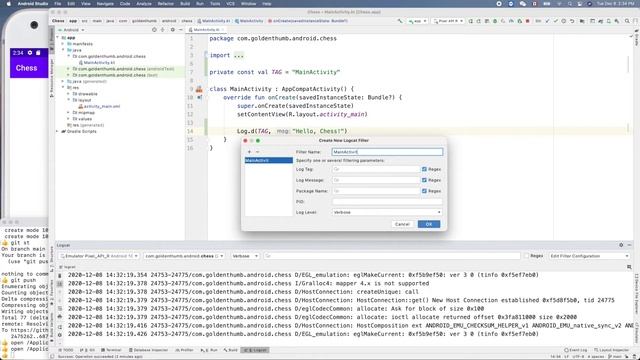Confirm the filter dialog with OK
Viewport: 640px width, 360px height.
(429, 224)
